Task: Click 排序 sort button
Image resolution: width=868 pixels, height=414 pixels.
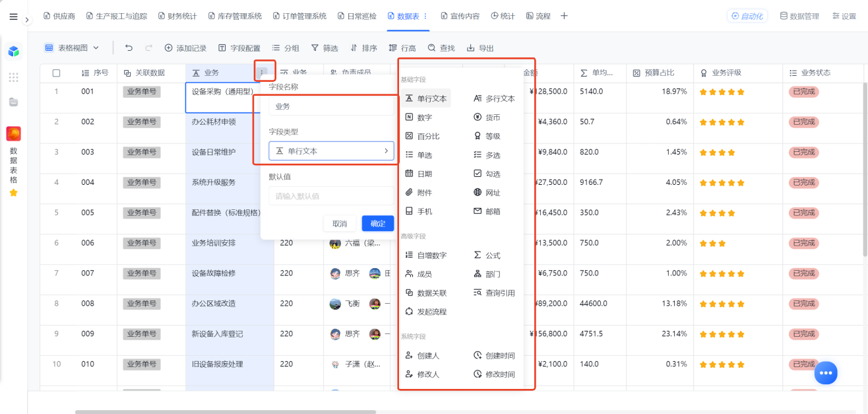Action: pyautogui.click(x=363, y=48)
